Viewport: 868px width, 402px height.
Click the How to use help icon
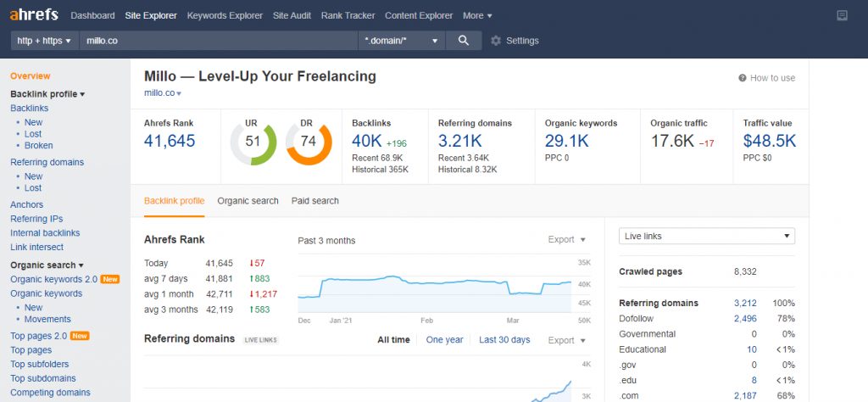pos(743,78)
